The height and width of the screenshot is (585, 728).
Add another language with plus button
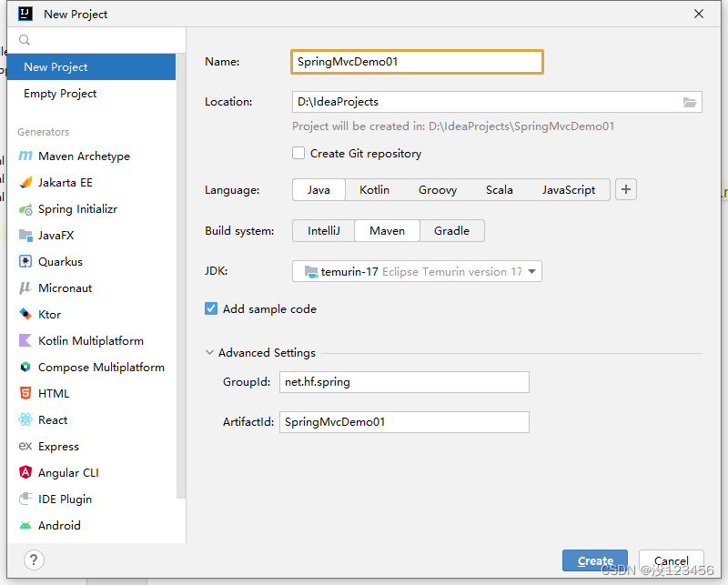pyautogui.click(x=626, y=189)
